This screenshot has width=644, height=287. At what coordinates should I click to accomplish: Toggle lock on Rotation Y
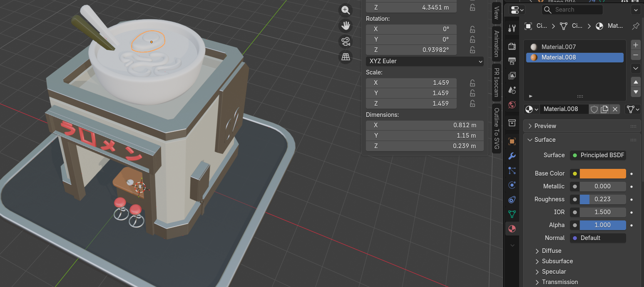point(472,40)
